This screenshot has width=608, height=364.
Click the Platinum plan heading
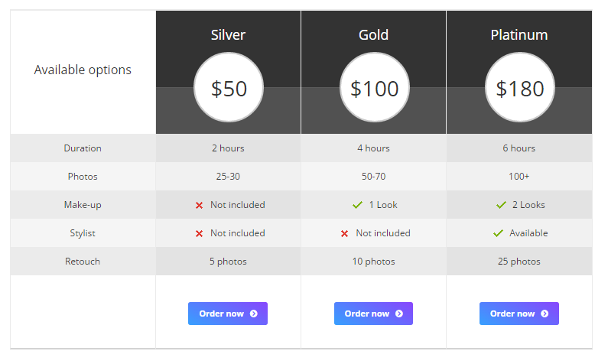tap(519, 35)
